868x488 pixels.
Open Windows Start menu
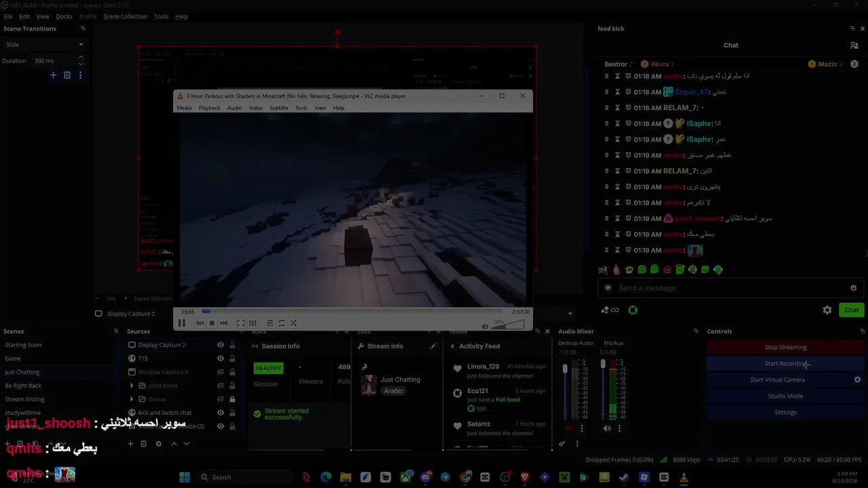click(184, 477)
